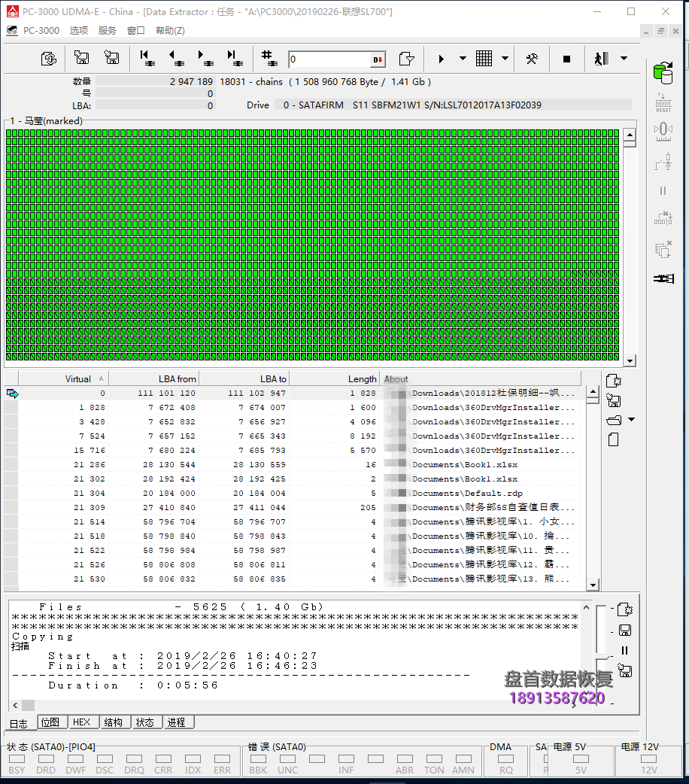This screenshot has width=689, height=784.
Task: Expand the folder icon dropdown beside file list
Action: [632, 420]
